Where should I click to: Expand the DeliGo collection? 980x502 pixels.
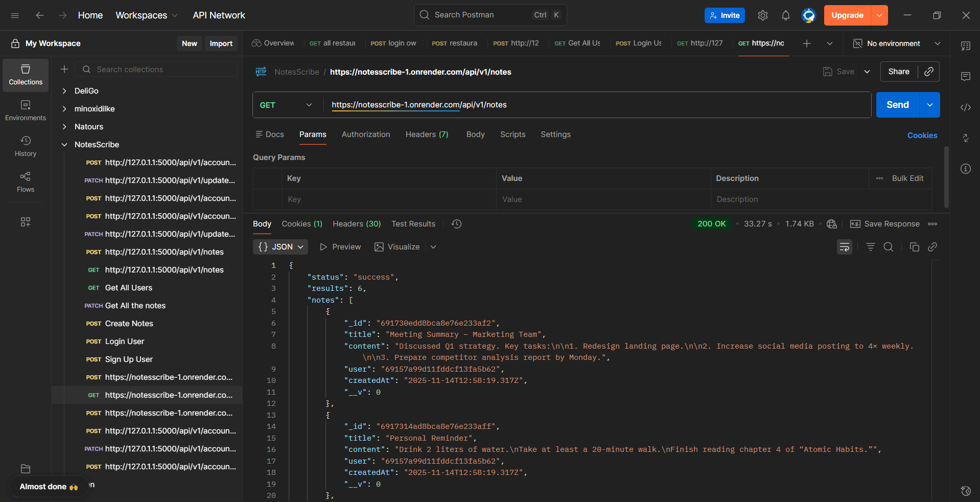tap(64, 91)
